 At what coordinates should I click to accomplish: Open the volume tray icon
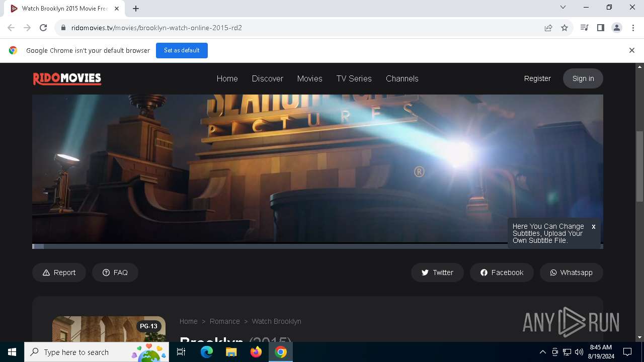579,352
